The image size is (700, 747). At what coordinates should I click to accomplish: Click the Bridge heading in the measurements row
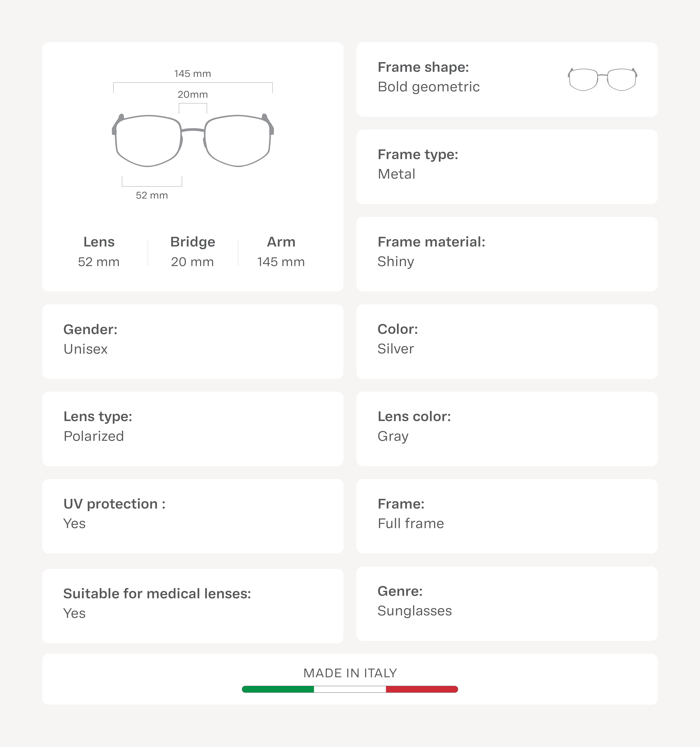[193, 242]
